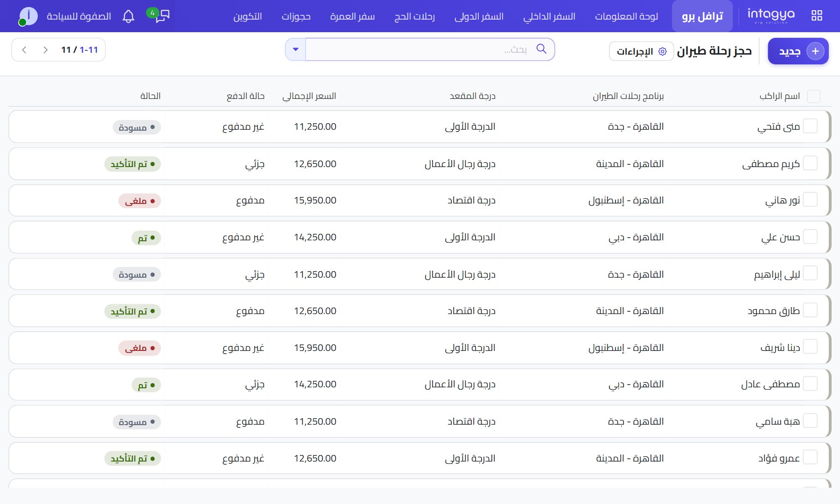This screenshot has height=504, width=840.
Task: Click تم status badge in حسن علي row
Action: click(147, 238)
